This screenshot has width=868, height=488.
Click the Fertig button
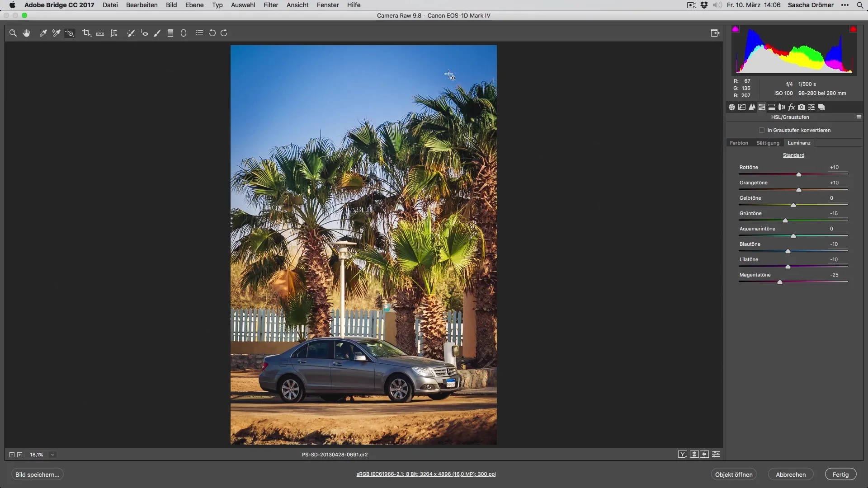pyautogui.click(x=840, y=474)
